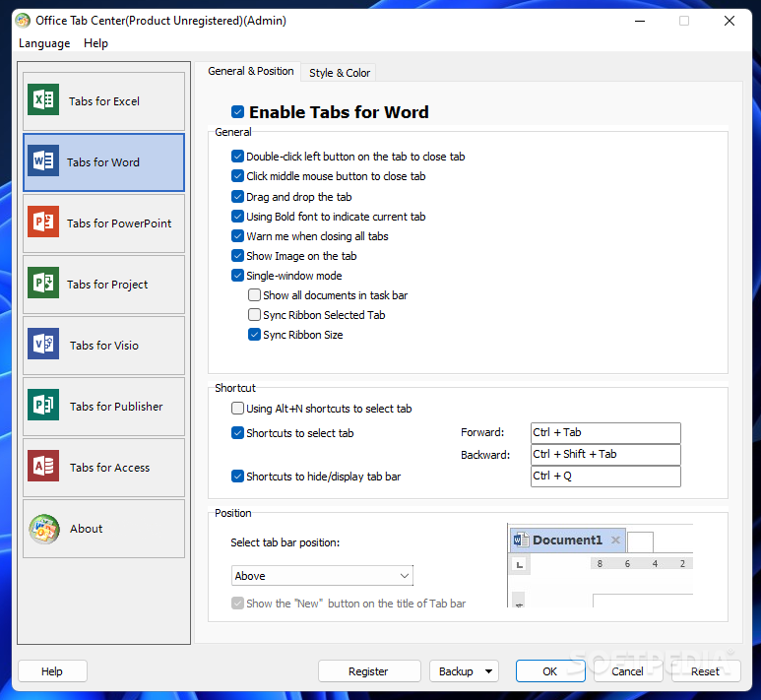Click the Ctrl + Q shortcut field
Image resolution: width=761 pixels, height=700 pixels.
[605, 477]
